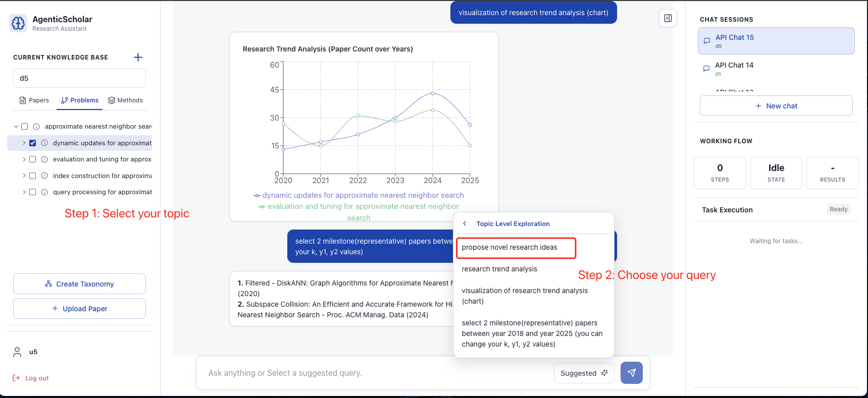Open the d5 knowledge base selector
The height and width of the screenshot is (398, 868).
pyautogui.click(x=79, y=78)
